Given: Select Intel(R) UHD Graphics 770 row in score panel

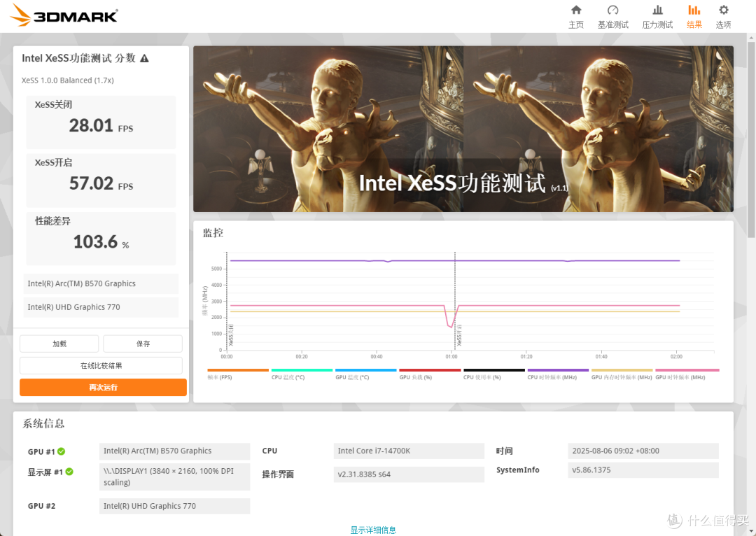Looking at the screenshot, I should pyautogui.click(x=101, y=307).
